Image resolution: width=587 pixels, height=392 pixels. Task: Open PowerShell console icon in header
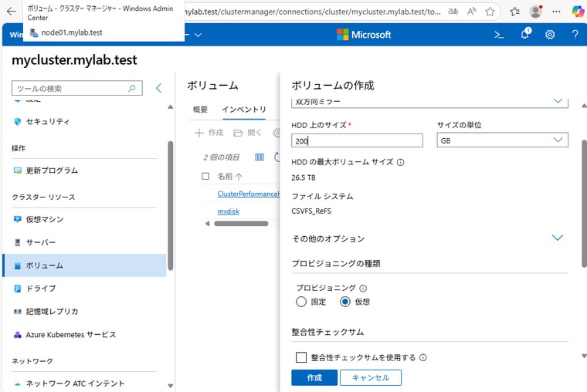tap(499, 35)
